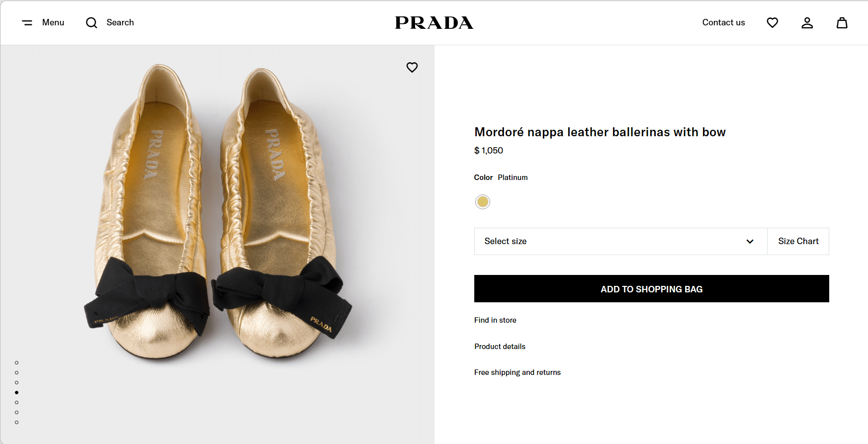Click the Search label in header
Image resolution: width=868 pixels, height=444 pixels.
pos(120,23)
